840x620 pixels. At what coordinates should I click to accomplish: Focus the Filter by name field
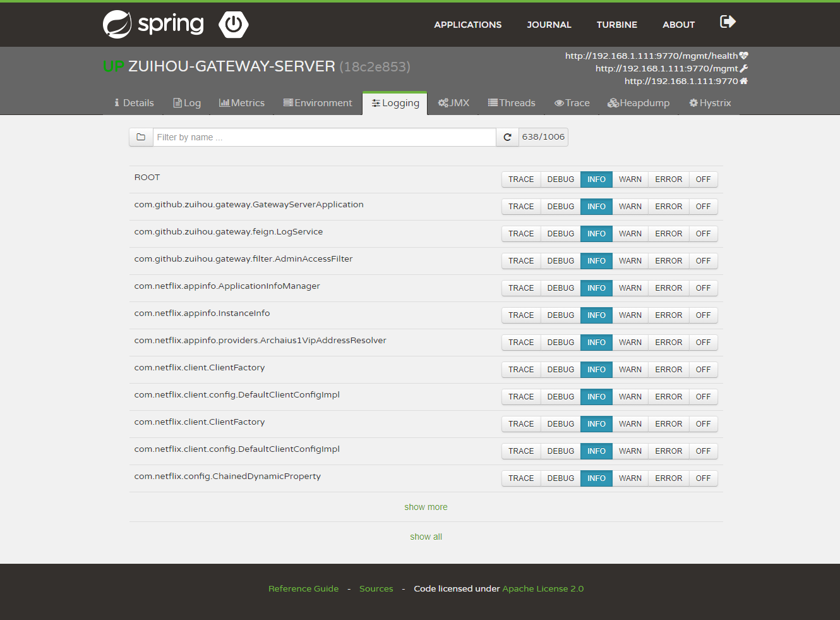325,137
